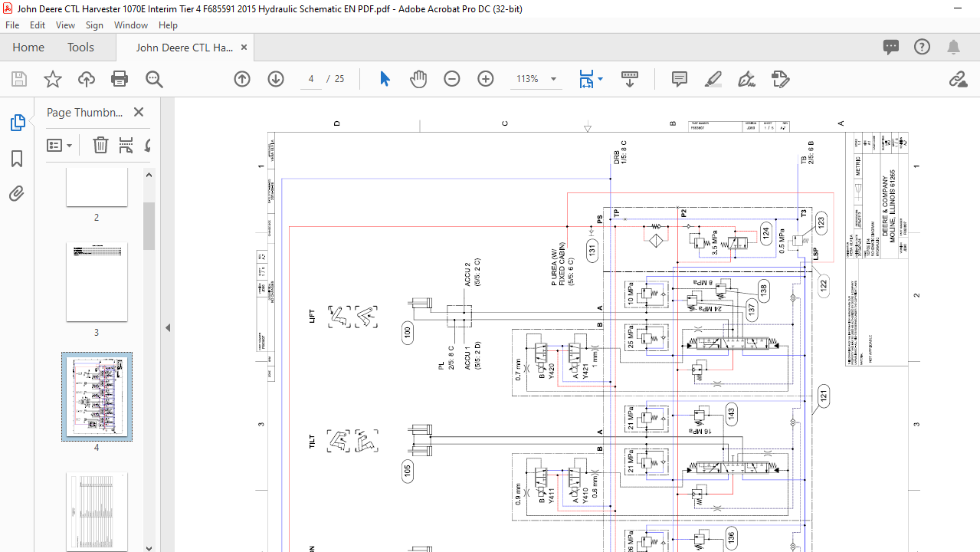Close the Page Thumbnails panel
Viewport: 980px width, 552px height.
point(139,112)
